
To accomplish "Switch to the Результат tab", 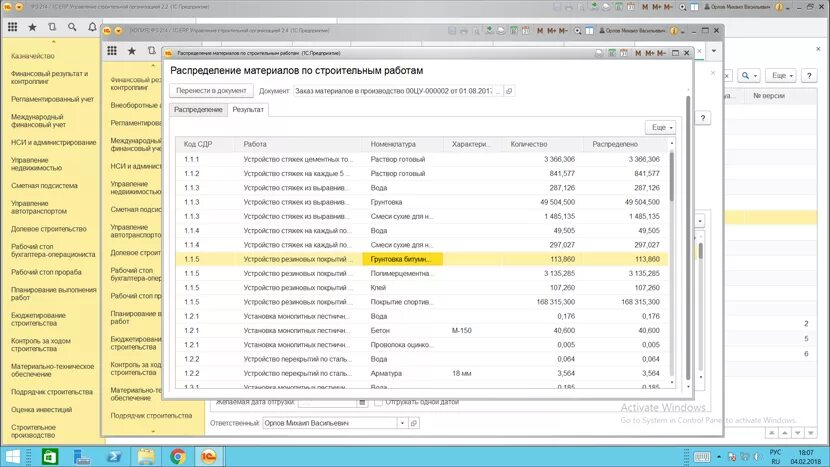I will point(248,110).
